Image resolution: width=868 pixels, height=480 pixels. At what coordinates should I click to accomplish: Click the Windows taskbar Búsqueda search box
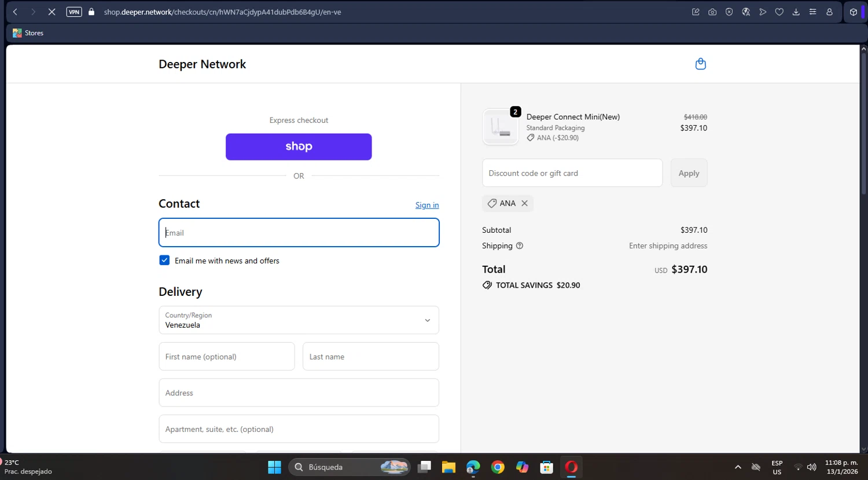350,467
